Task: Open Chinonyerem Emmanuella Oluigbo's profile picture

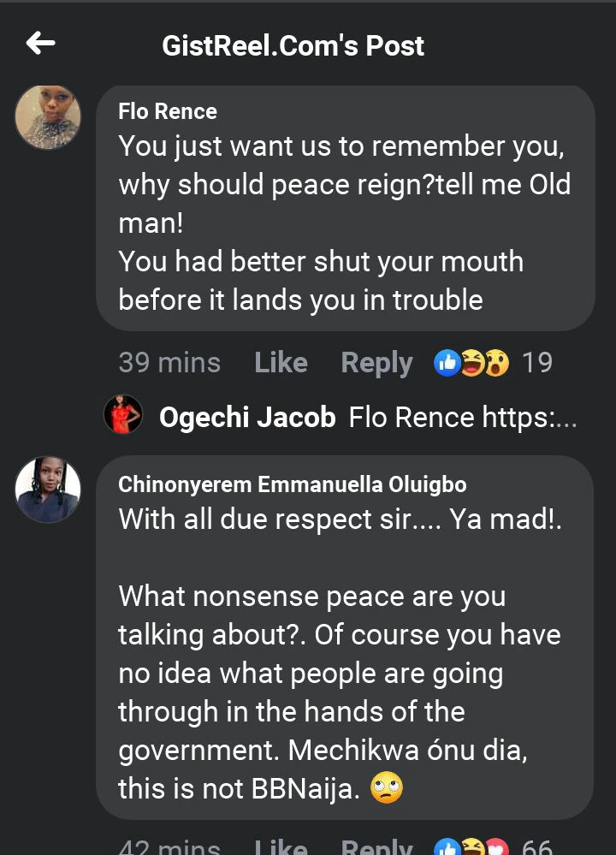Action: 48,489
